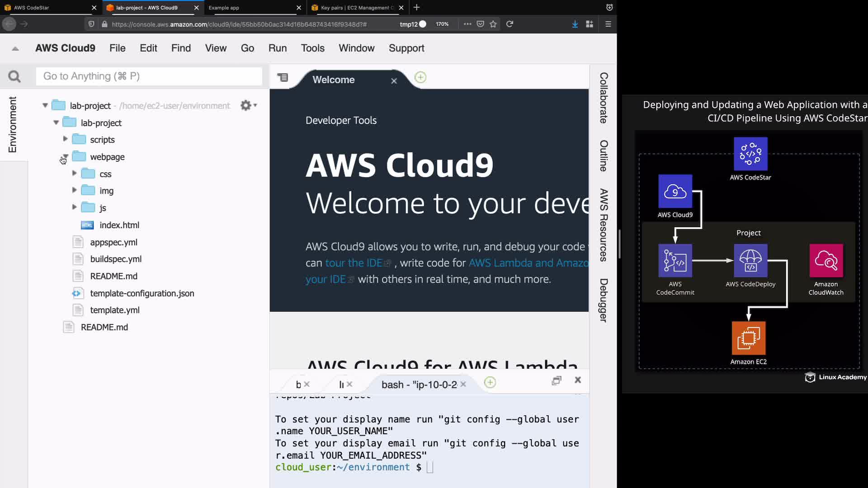
Task: Expand the scripts folder
Action: (x=65, y=139)
